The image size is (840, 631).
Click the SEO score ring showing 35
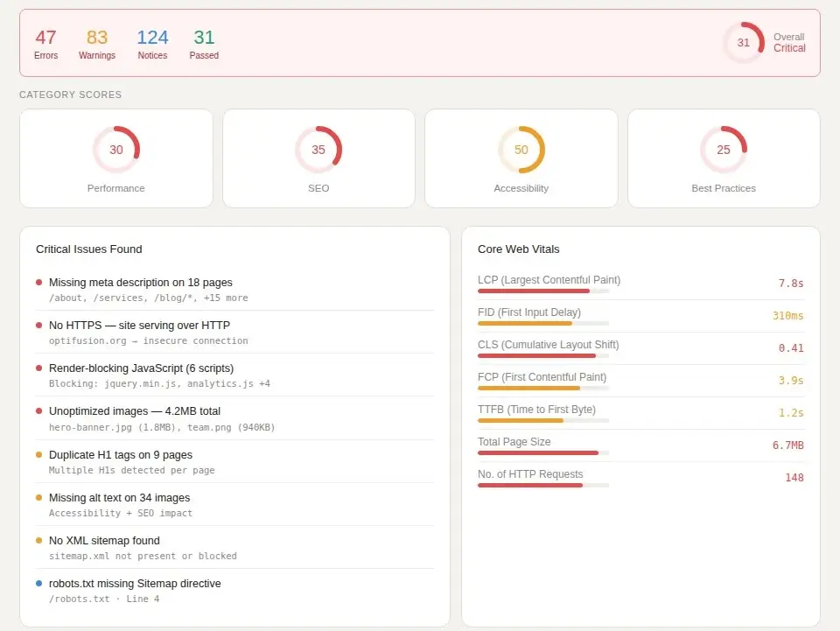coord(318,150)
